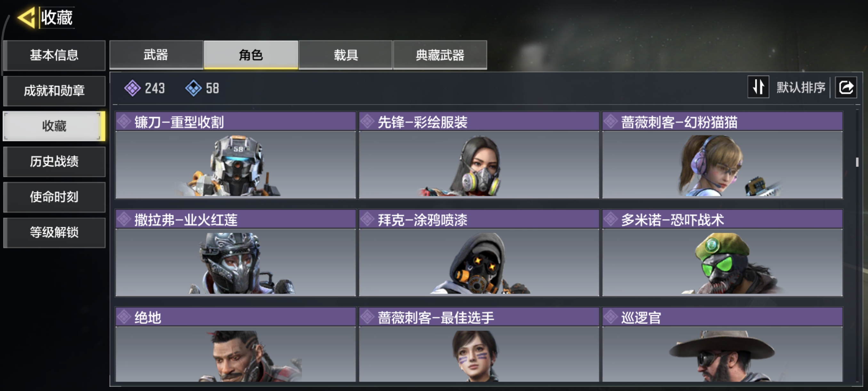
Task: Click the rarity diamond on 镰刀-重型收割
Action: [124, 121]
